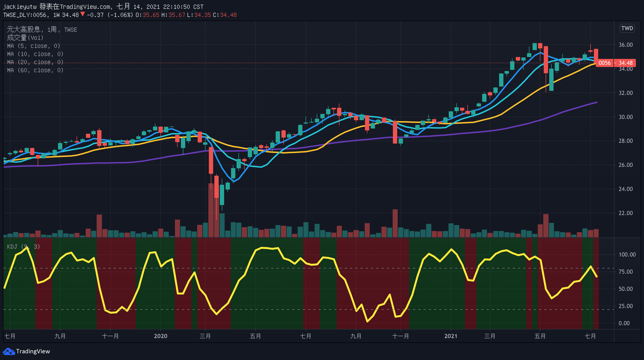Screen dimensions: 644x360
Task: Click the 0.00 label on KDJ scale
Action: (x=624, y=323)
